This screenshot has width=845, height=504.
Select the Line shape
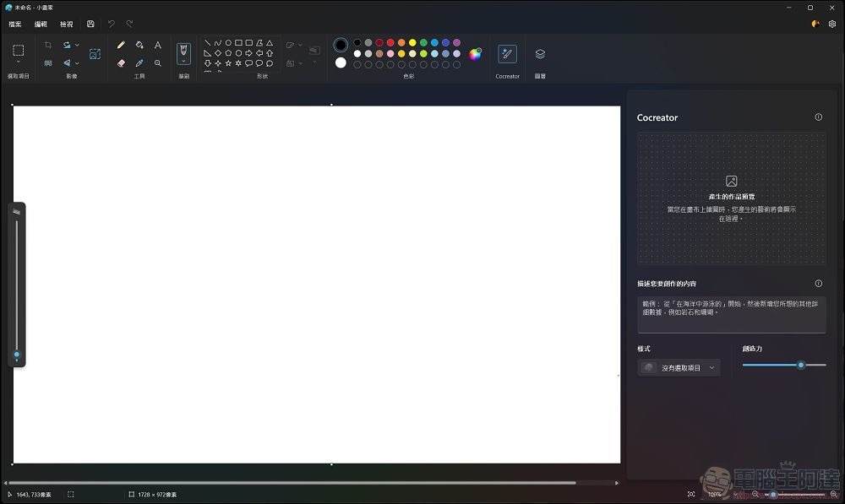(x=208, y=42)
